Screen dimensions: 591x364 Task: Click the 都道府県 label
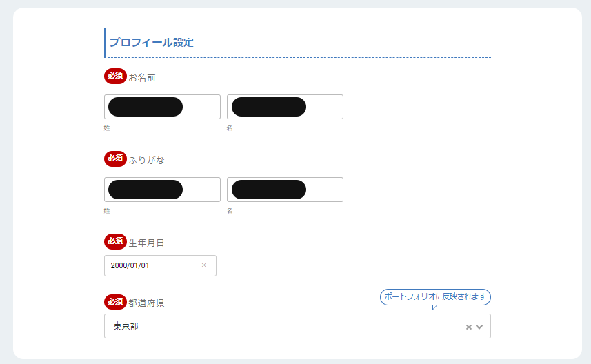click(147, 303)
